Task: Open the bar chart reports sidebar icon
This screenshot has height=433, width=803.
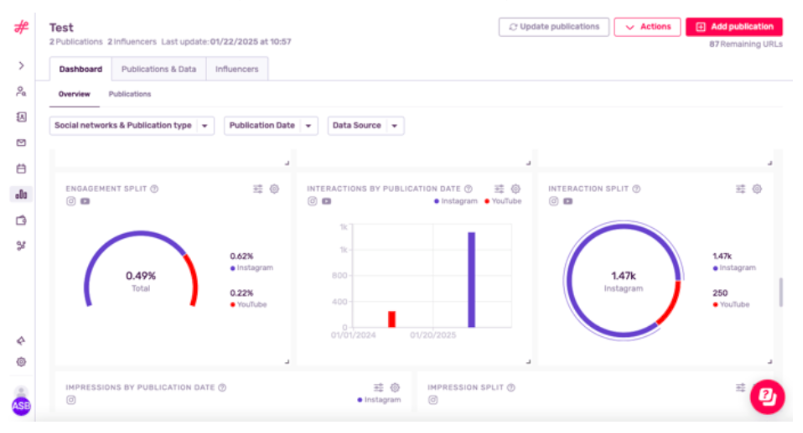Action: (x=21, y=194)
